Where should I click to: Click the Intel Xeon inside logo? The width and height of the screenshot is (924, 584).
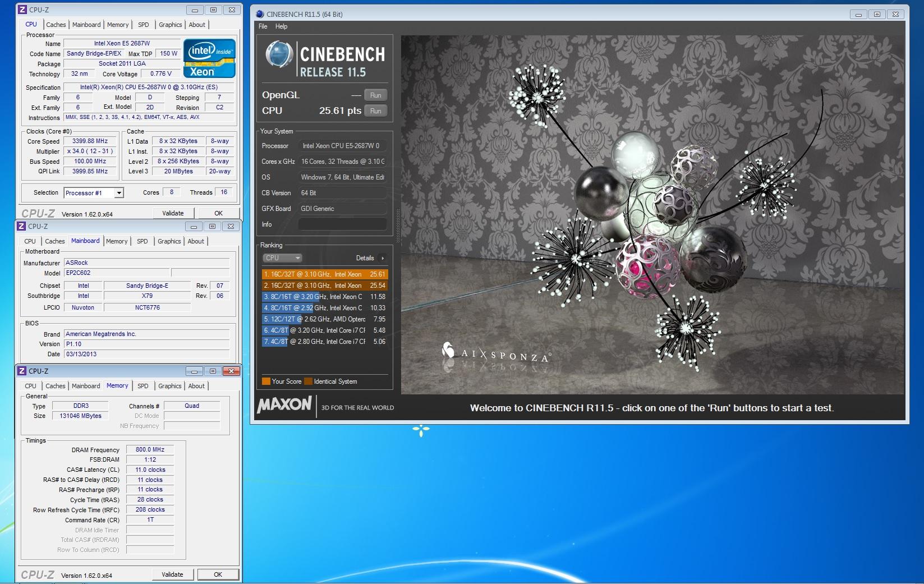point(209,58)
